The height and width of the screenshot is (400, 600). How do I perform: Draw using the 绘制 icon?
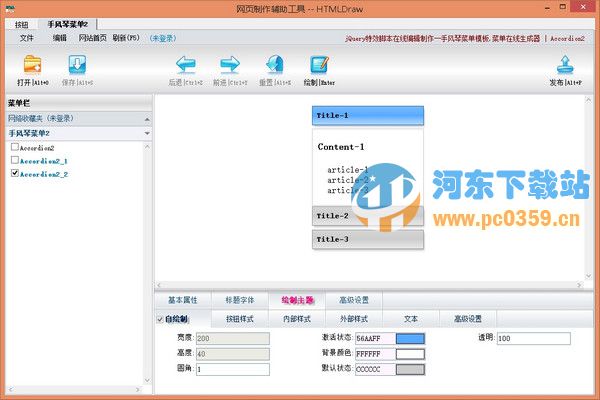319,65
